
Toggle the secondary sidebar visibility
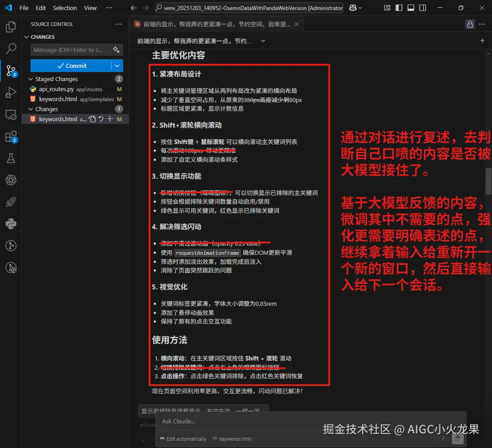click(x=423, y=8)
